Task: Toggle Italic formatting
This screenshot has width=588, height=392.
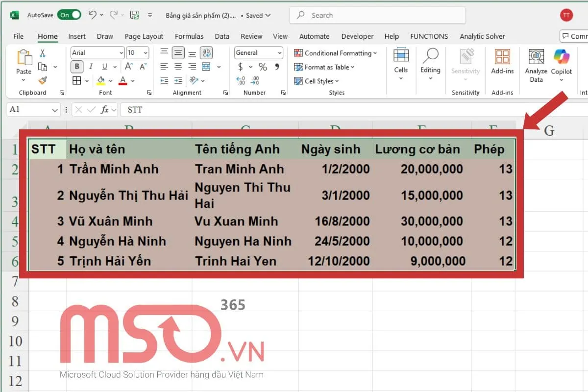Action: [91, 66]
